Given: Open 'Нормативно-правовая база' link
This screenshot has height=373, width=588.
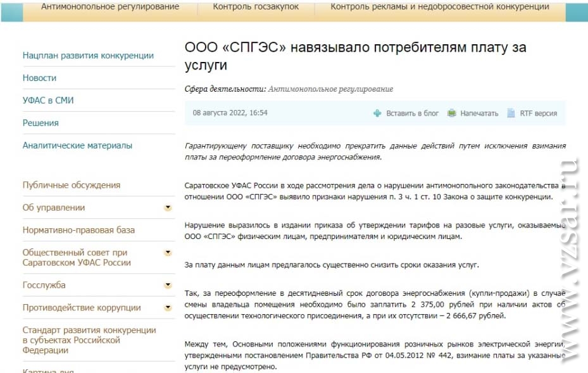Looking at the screenshot, I should [x=78, y=230].
